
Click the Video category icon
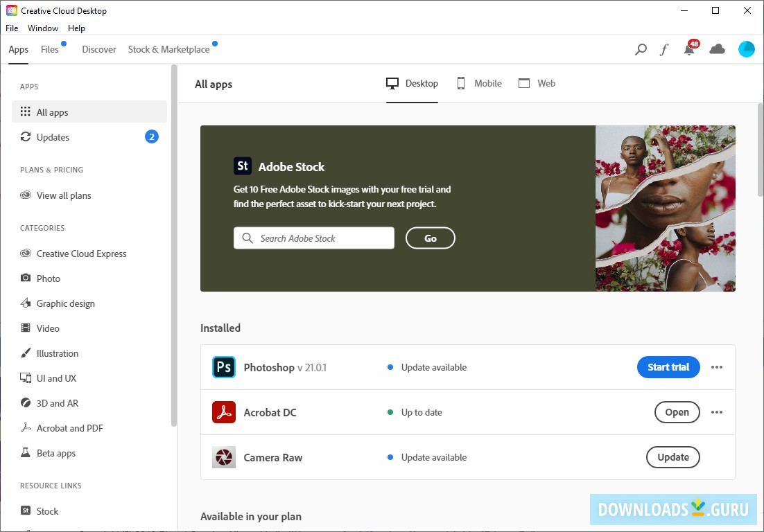tap(26, 328)
